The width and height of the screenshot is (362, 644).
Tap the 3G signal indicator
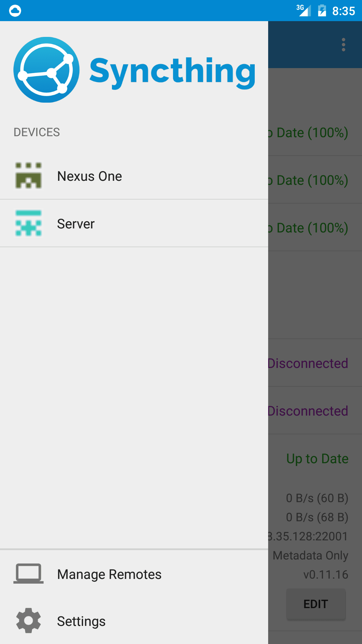tap(303, 10)
